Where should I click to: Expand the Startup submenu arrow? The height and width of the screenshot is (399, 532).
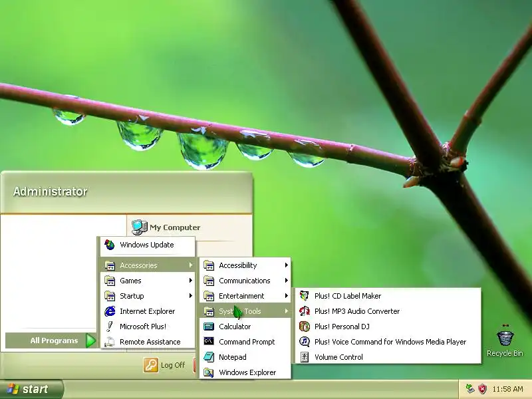click(191, 295)
